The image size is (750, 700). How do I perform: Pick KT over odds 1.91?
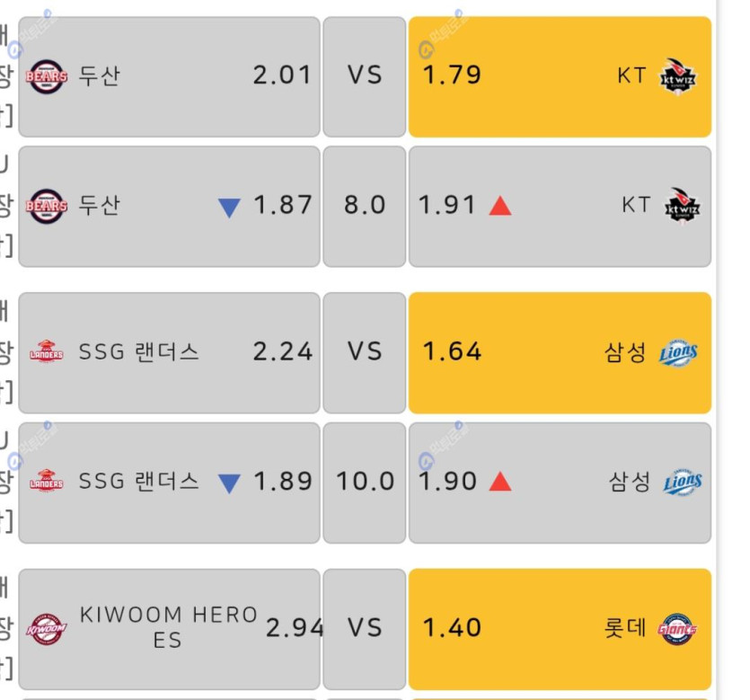(560, 207)
